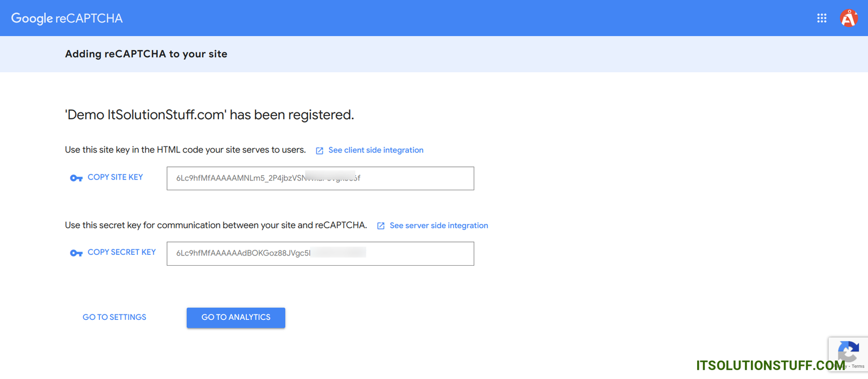Screen dimensions: 868x379
Task: Go to Settings
Action: point(114,317)
